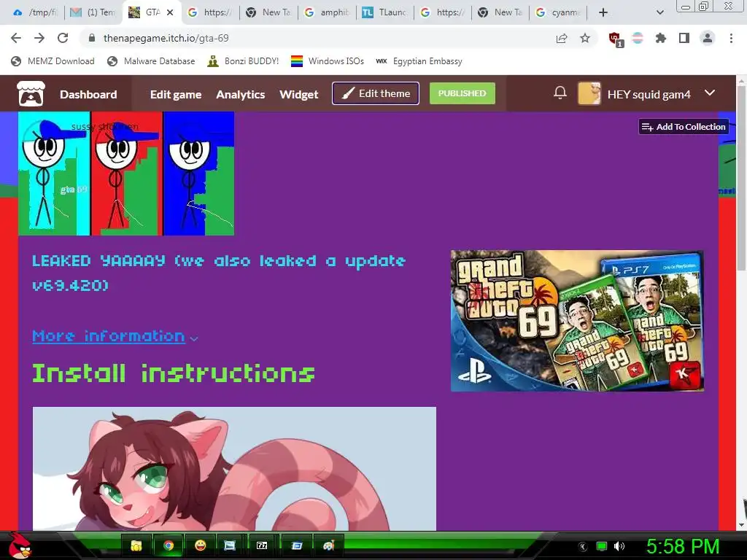The height and width of the screenshot is (560, 747).
Task: Open the smiley face taskbar app
Action: click(201, 545)
